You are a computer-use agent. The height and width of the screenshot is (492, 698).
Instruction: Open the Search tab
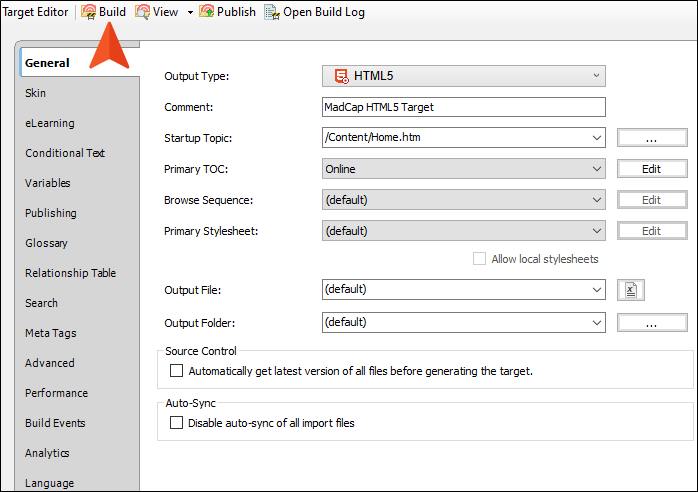pos(41,303)
